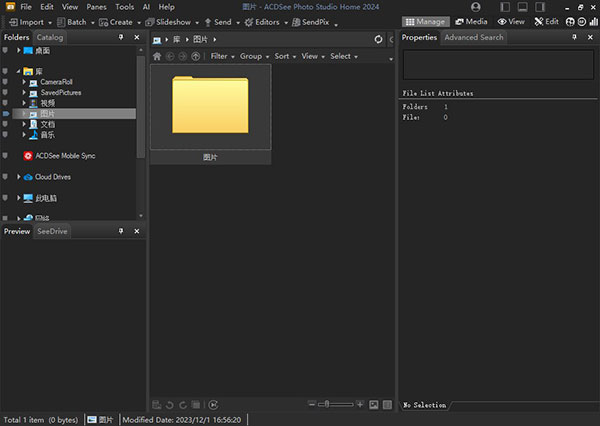Click the ACDSee Mobile Sync icon
Screen dimensions: 600x426
pos(28,156)
